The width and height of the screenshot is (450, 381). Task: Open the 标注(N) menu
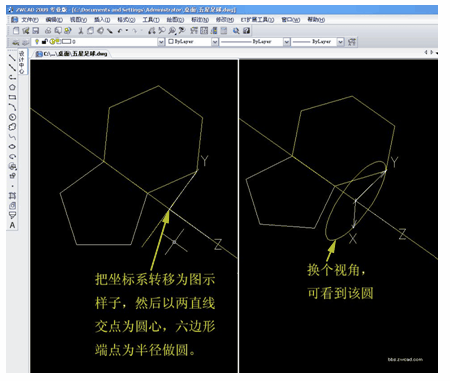(200, 20)
